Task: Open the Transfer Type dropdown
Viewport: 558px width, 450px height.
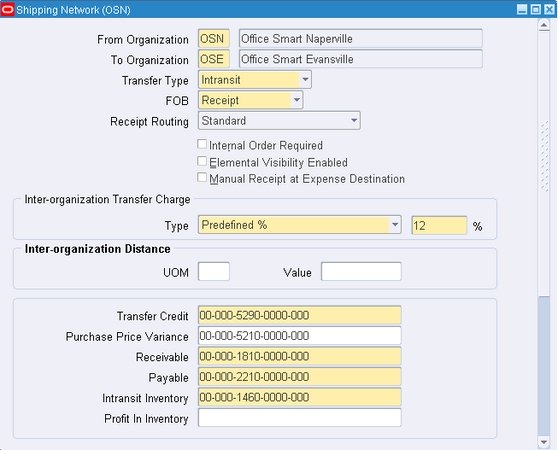Action: click(x=305, y=79)
